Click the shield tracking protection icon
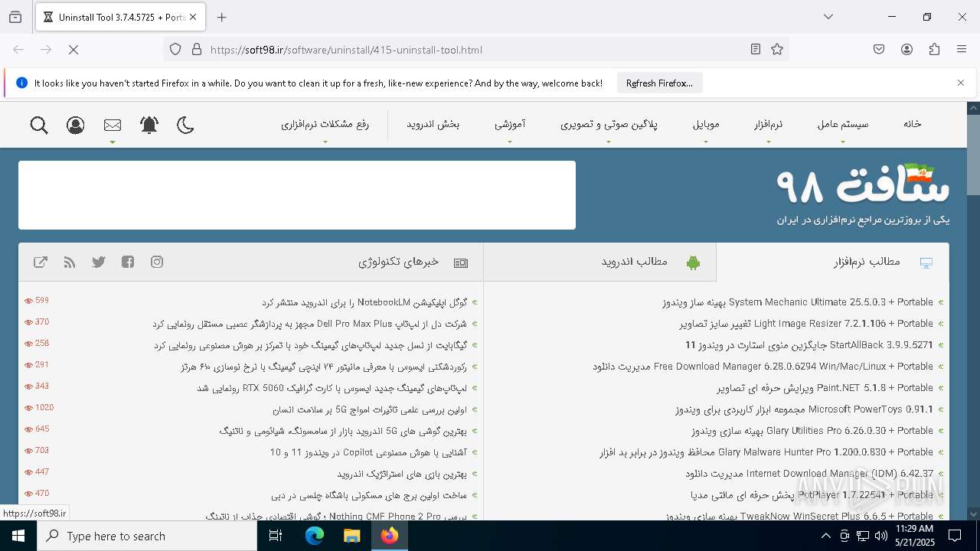Image resolution: width=980 pixels, height=551 pixels. 175,50
